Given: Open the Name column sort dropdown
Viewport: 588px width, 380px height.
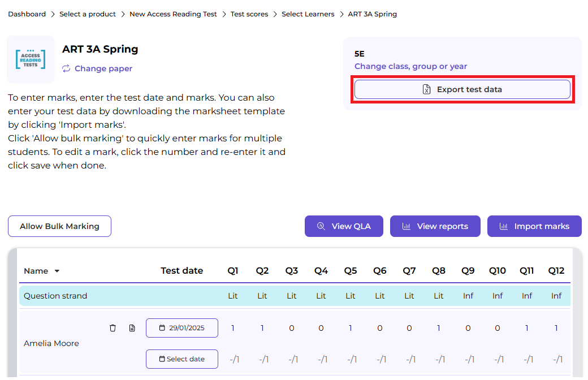Looking at the screenshot, I should (58, 271).
